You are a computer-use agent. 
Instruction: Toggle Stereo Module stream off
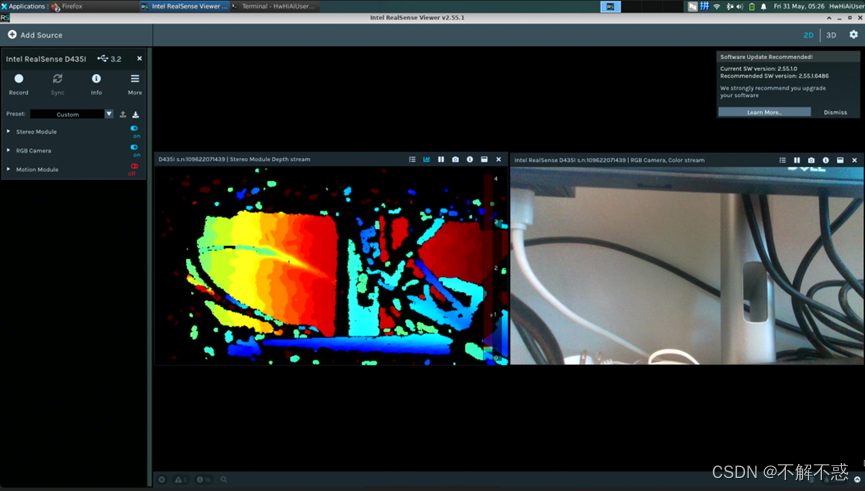(134, 129)
